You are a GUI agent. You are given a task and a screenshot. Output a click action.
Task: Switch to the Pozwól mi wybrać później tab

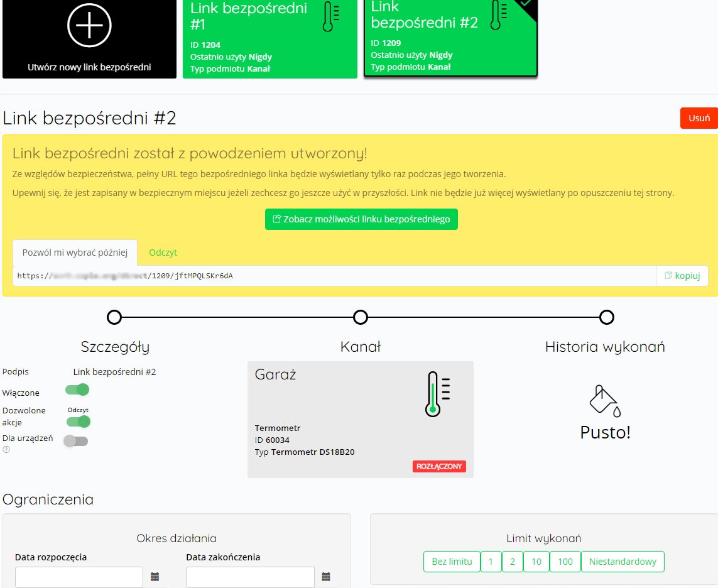click(x=75, y=253)
